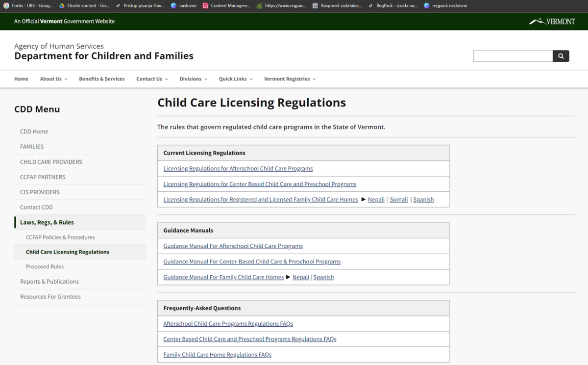This screenshot has width=588, height=365.
Task: Open the Raspored zadataka bookmark
Action: click(x=337, y=6)
